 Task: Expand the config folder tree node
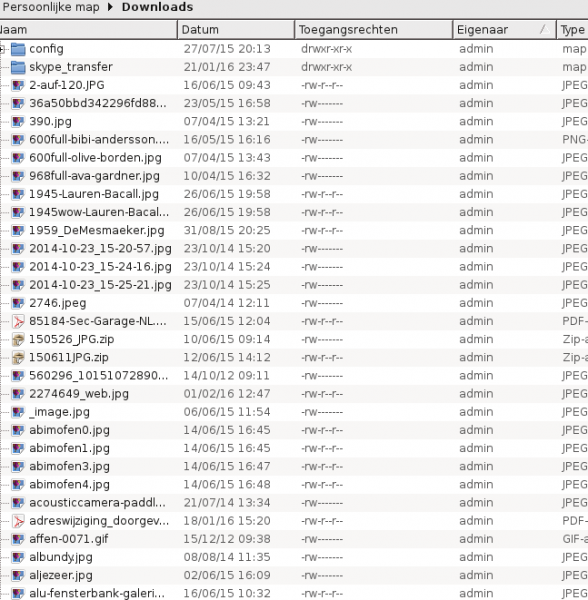[2, 49]
